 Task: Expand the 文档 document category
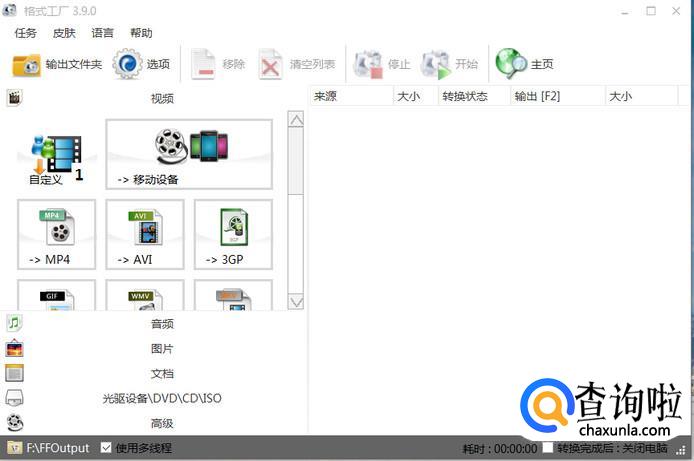pos(162,374)
